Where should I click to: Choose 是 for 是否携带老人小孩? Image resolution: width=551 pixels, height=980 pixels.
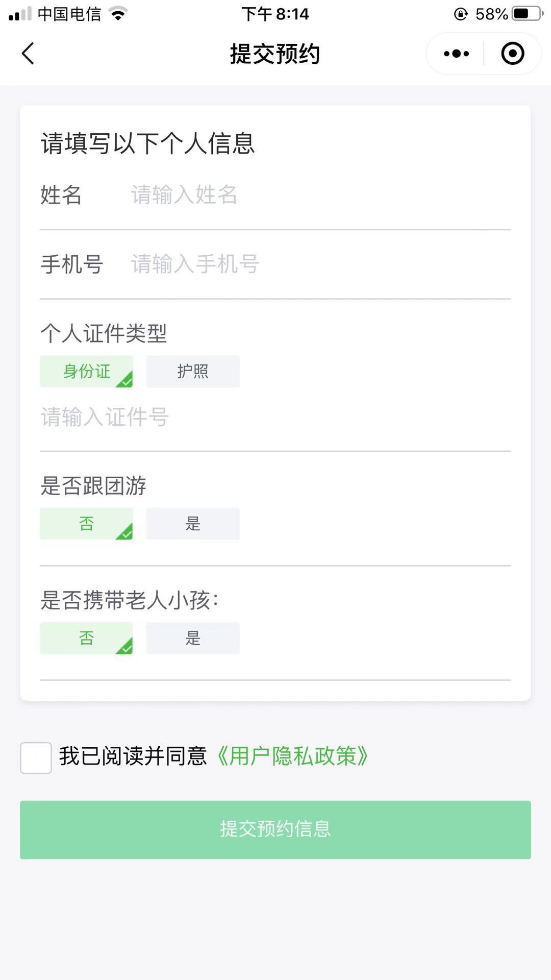pos(193,638)
